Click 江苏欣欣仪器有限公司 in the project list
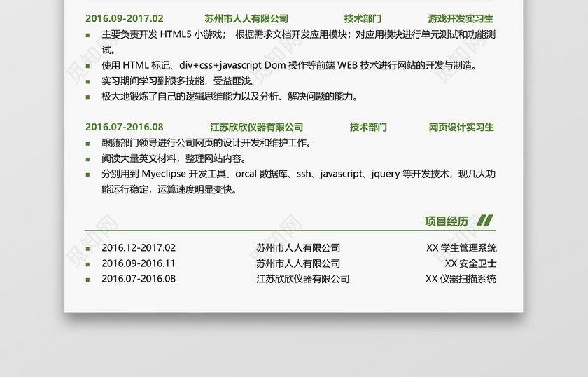Image resolution: width=588 pixels, height=377 pixels. click(x=303, y=279)
